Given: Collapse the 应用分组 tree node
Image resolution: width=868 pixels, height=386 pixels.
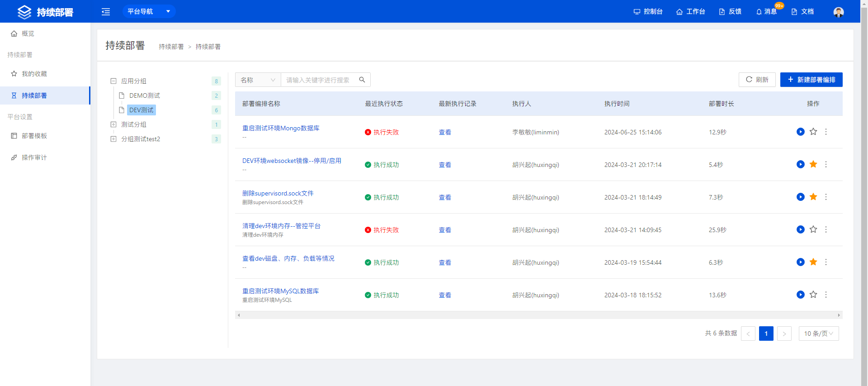Looking at the screenshot, I should [x=113, y=81].
